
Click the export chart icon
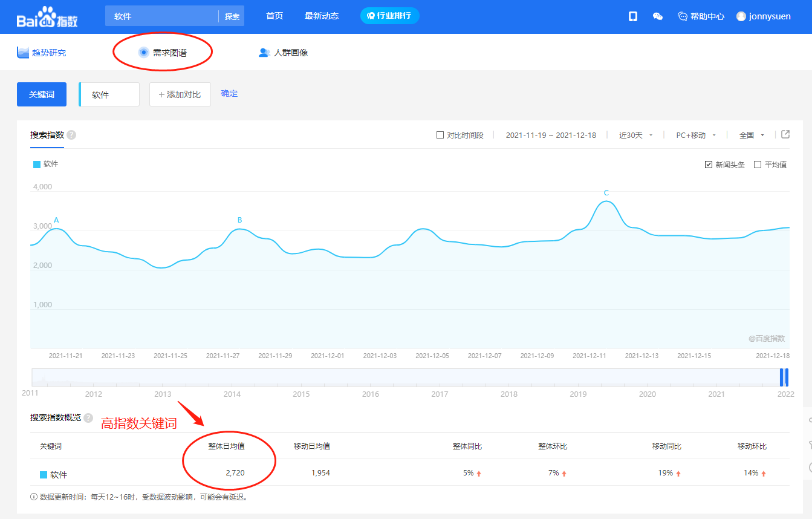coord(785,134)
